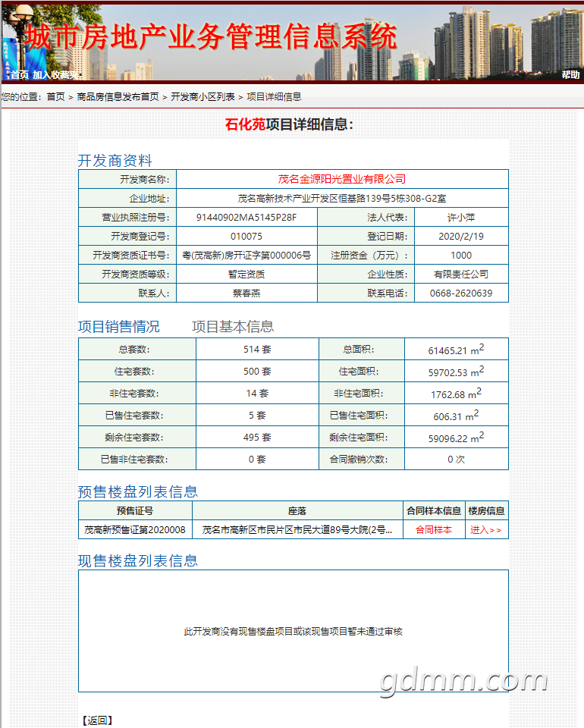Select residential units value 500 套
584x728 pixels.
(x=257, y=371)
